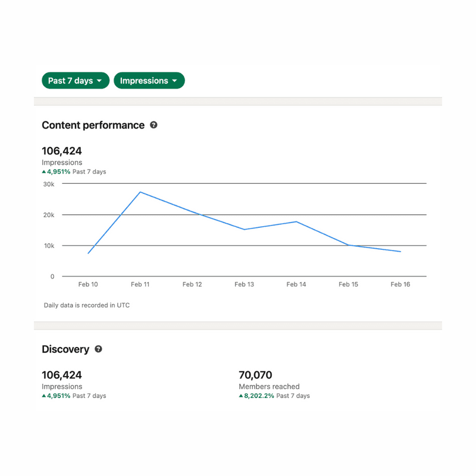Click the Daily data recorded in UTC note

[87, 305]
